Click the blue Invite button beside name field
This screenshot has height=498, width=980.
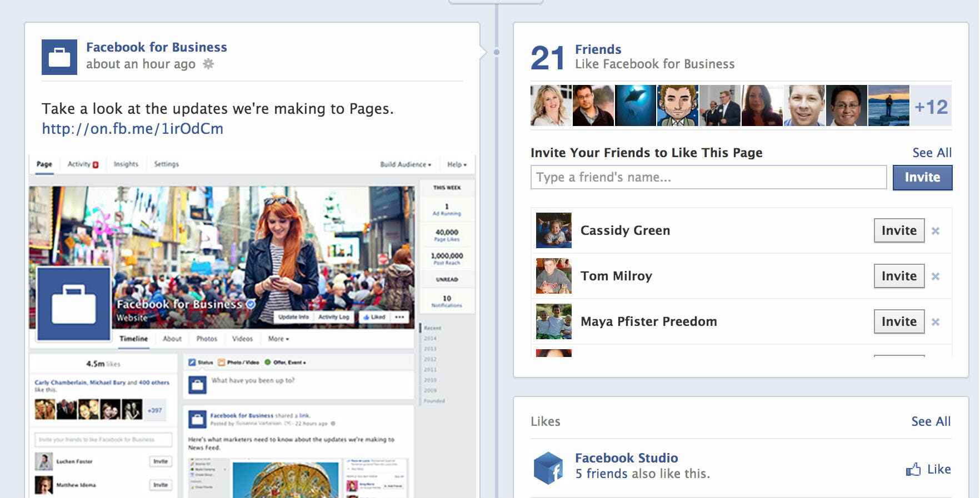(922, 177)
